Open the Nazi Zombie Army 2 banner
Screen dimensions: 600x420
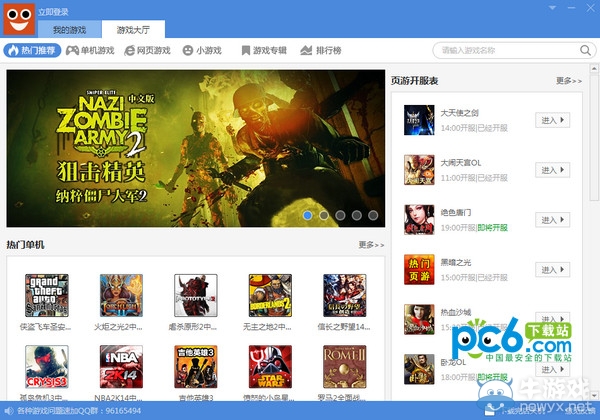[196, 148]
